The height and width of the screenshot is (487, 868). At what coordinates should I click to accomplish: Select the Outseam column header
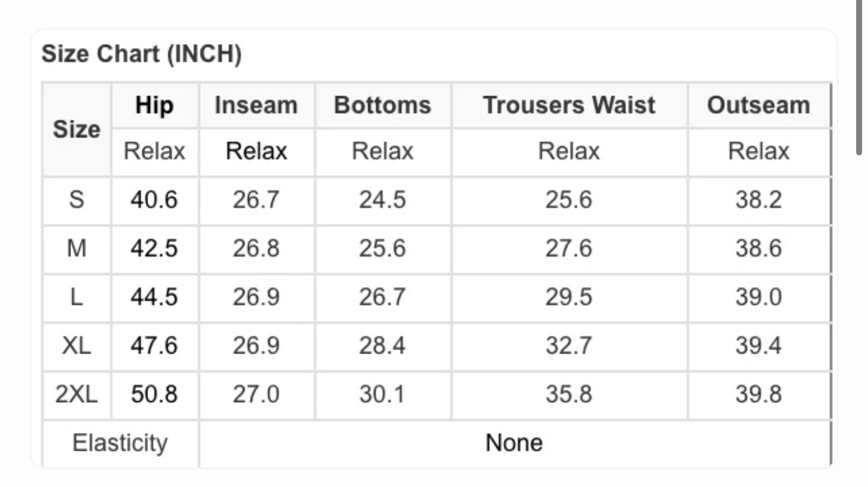click(x=758, y=105)
